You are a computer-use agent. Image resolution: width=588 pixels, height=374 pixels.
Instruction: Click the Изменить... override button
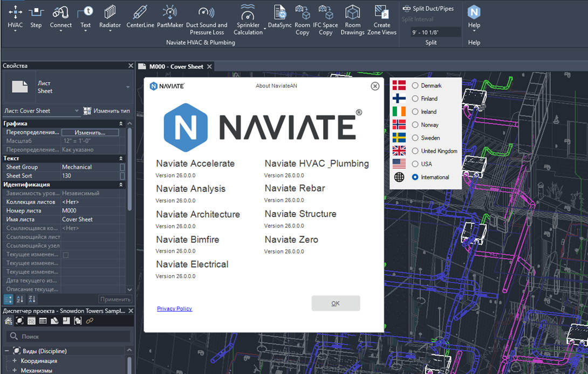(x=90, y=132)
